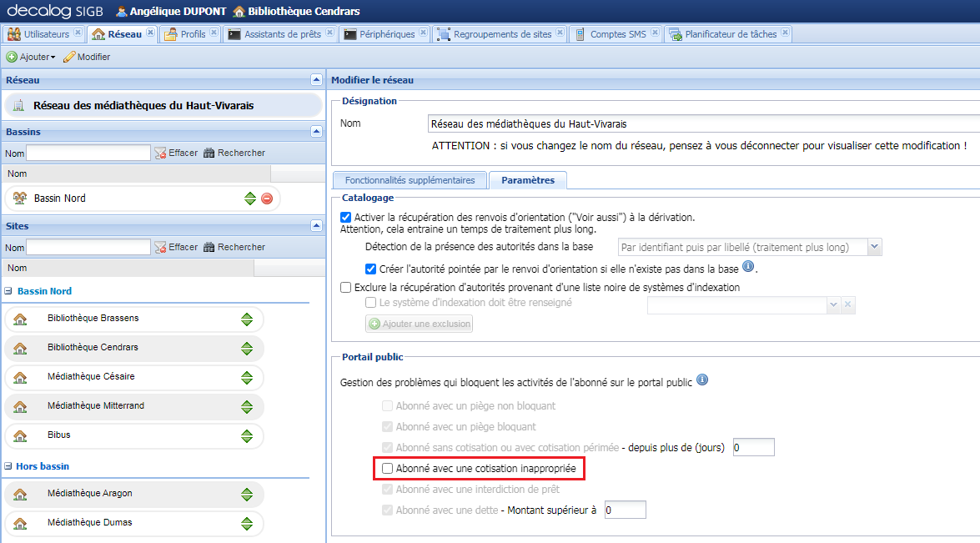Click the red minus icon next to Bassin Nord
980x543 pixels.
269,198
